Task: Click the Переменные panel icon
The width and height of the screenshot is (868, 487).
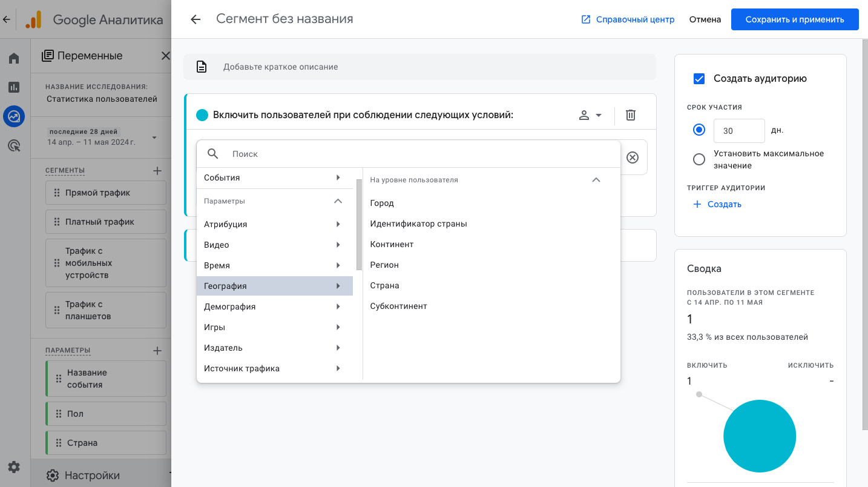Action: (x=48, y=56)
